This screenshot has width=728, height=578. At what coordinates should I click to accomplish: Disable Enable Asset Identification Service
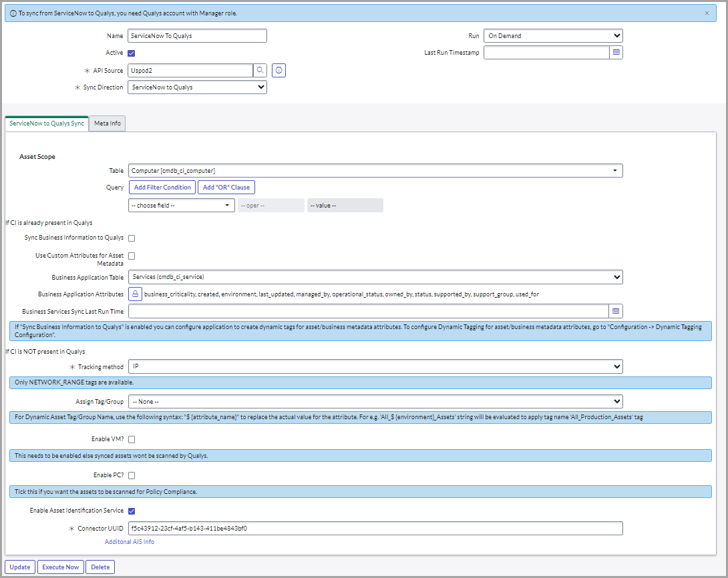[132, 511]
